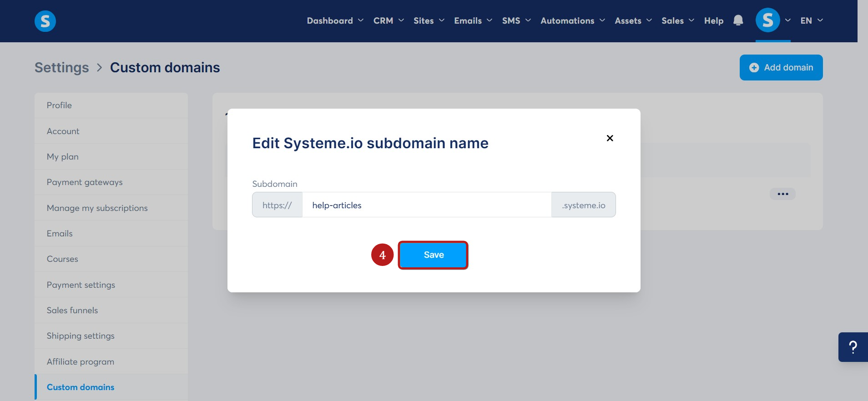Open Profile settings in sidebar
The width and height of the screenshot is (868, 401).
(111, 105)
